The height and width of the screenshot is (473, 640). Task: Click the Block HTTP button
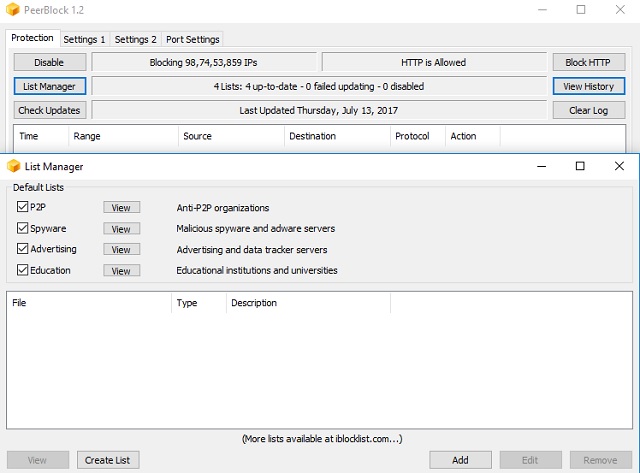[588, 62]
